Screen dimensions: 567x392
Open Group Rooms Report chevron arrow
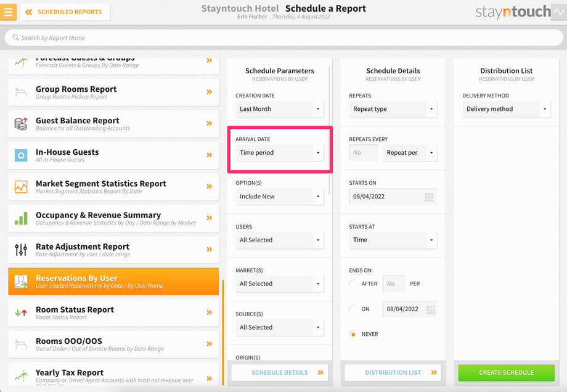(209, 92)
